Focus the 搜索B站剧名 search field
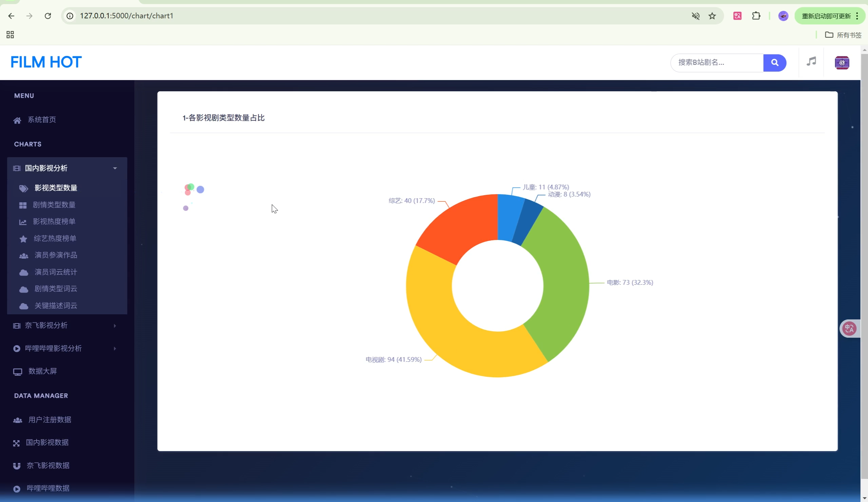868x502 pixels. [x=716, y=63]
